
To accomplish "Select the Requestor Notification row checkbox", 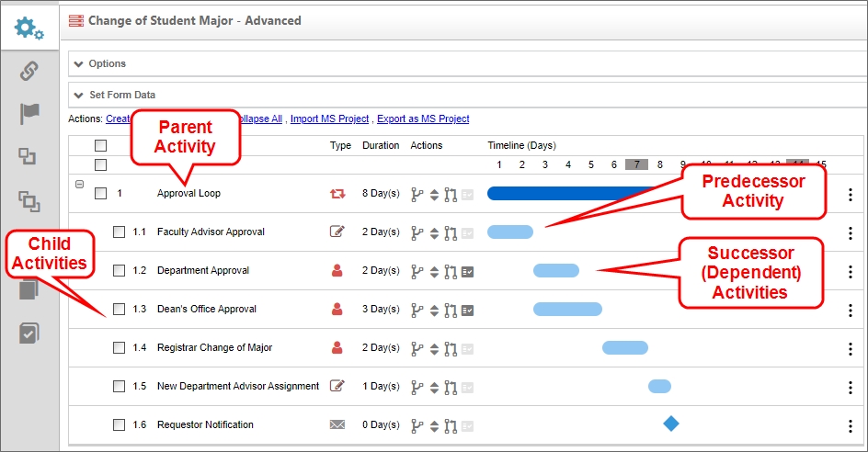I will 119,425.
